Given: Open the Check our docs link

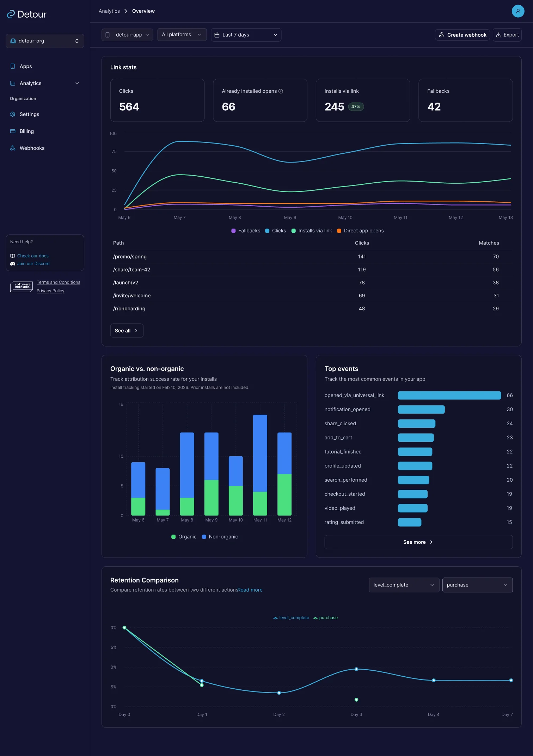Looking at the screenshot, I should coord(33,256).
